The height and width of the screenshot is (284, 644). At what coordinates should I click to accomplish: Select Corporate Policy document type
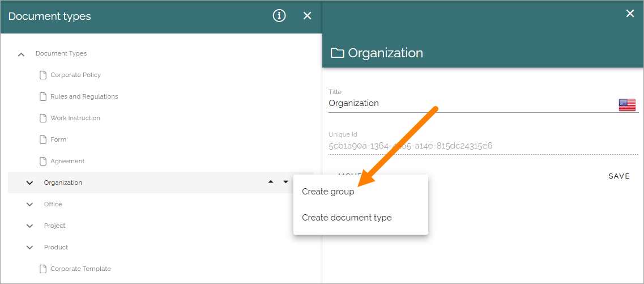pyautogui.click(x=75, y=75)
